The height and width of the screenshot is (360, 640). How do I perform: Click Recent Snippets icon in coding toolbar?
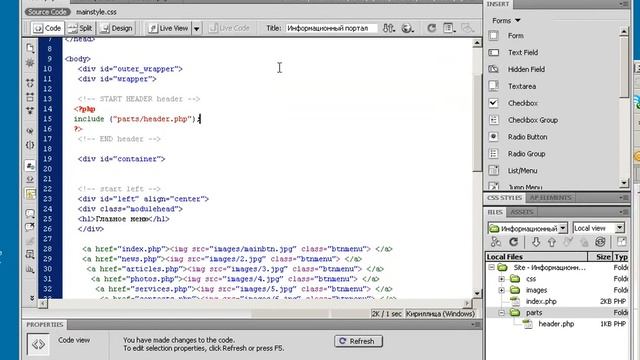30,255
